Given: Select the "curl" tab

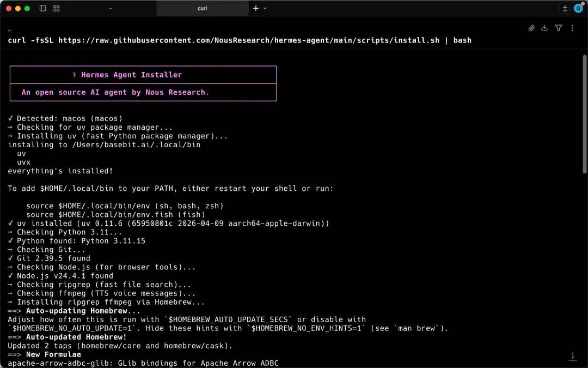Looking at the screenshot, I should pyautogui.click(x=202, y=8).
